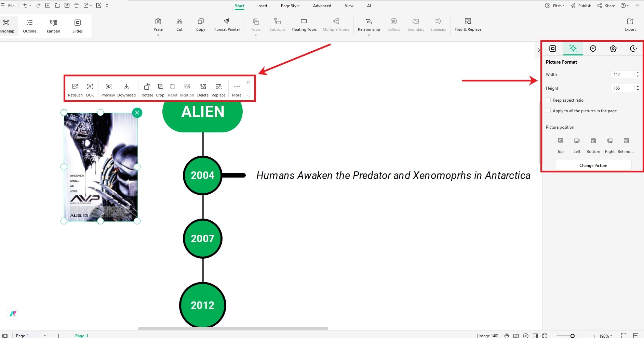Image resolution: width=644 pixels, height=338 pixels.
Task: Click the Retouch picture tool
Action: (75, 90)
